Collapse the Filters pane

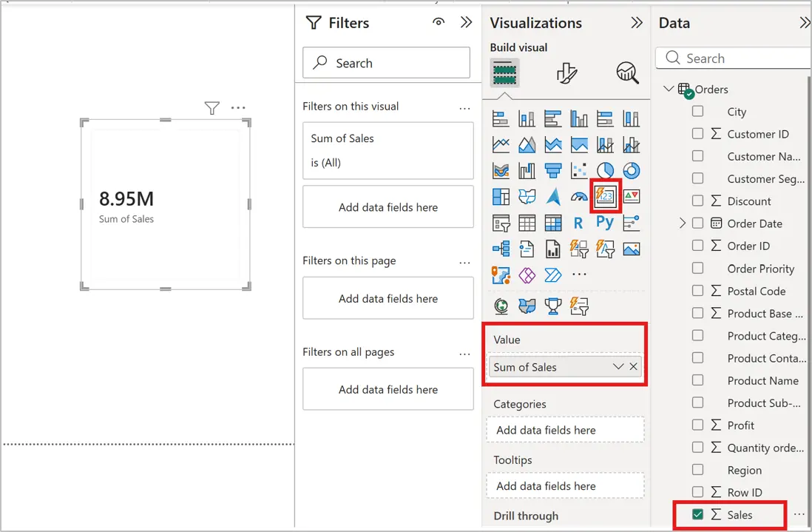pyautogui.click(x=466, y=22)
